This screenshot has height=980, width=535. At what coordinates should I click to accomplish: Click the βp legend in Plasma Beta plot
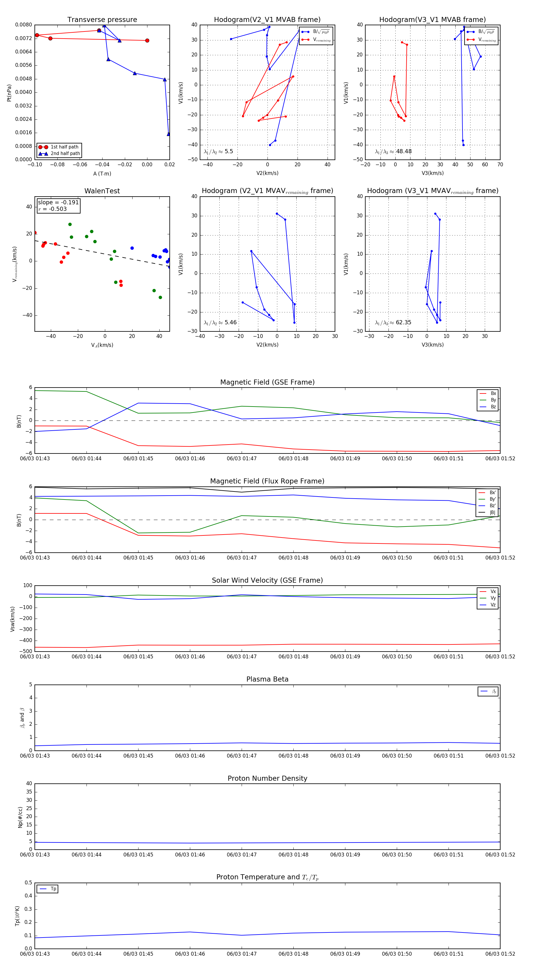point(488,691)
